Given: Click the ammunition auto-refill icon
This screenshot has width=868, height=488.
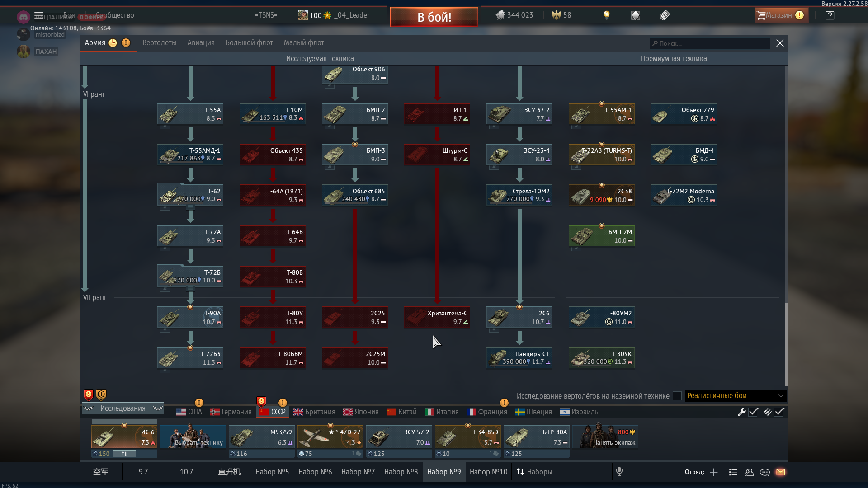Looking at the screenshot, I should [767, 412].
